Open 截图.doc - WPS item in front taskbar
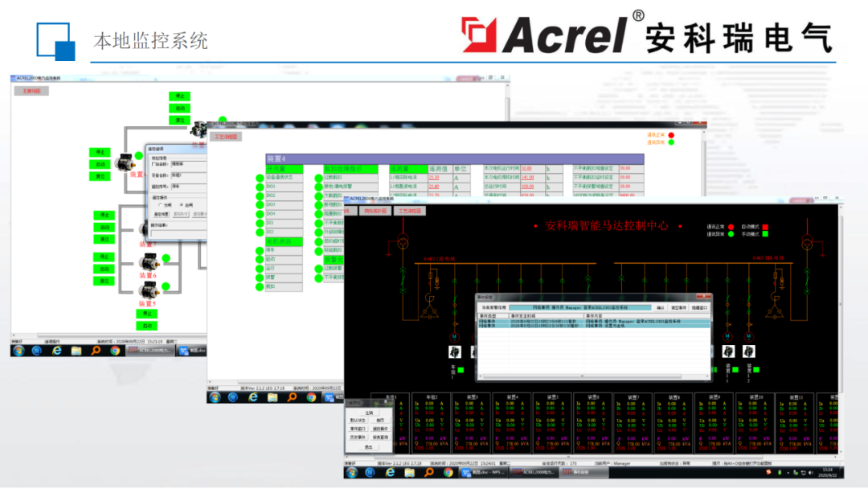Screen dimensions: 868x489 tap(483, 472)
